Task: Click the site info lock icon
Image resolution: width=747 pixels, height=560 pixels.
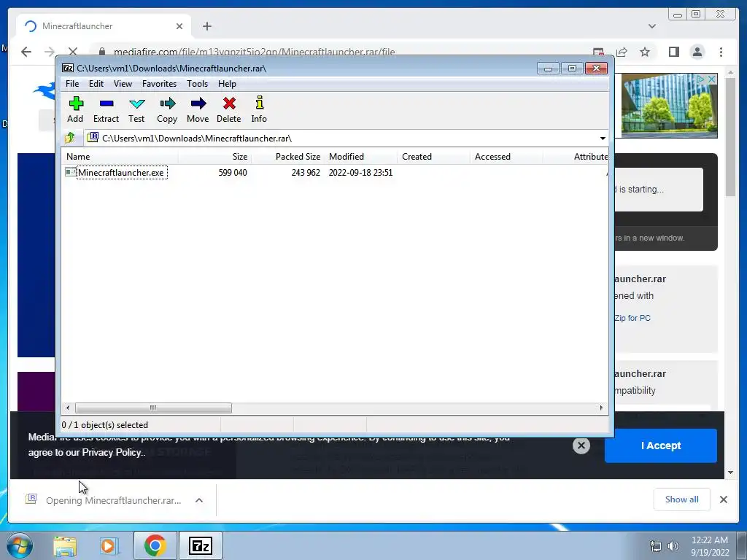Action: 101,52
